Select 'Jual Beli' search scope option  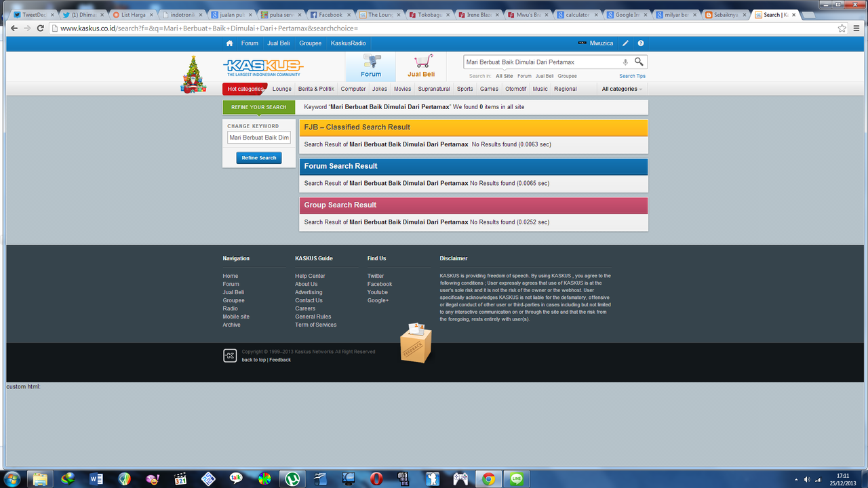point(545,76)
